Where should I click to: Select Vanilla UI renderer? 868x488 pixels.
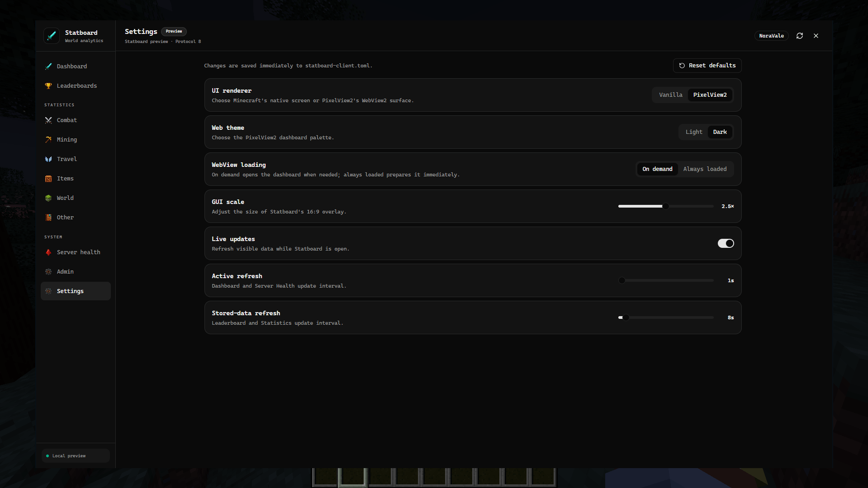pyautogui.click(x=670, y=95)
